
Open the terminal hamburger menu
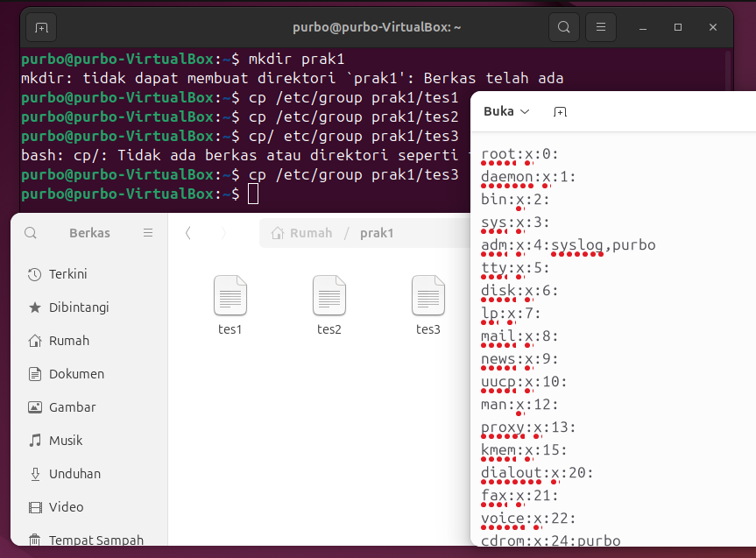click(601, 27)
